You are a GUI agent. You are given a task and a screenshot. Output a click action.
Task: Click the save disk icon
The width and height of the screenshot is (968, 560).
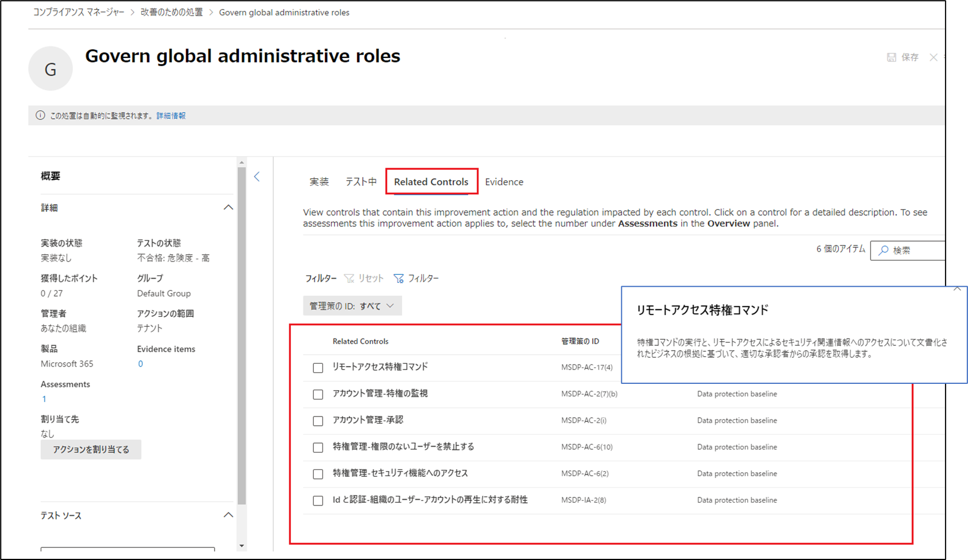tap(891, 57)
